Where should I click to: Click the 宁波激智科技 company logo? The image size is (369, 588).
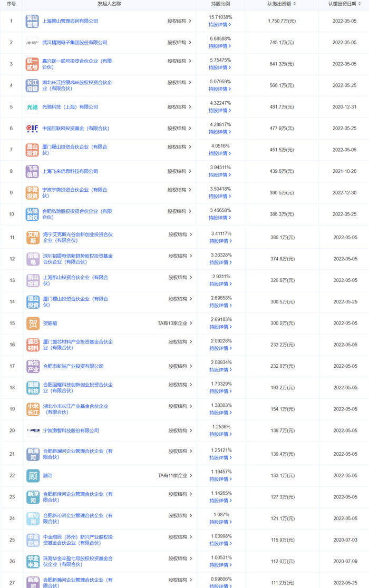pyautogui.click(x=33, y=430)
